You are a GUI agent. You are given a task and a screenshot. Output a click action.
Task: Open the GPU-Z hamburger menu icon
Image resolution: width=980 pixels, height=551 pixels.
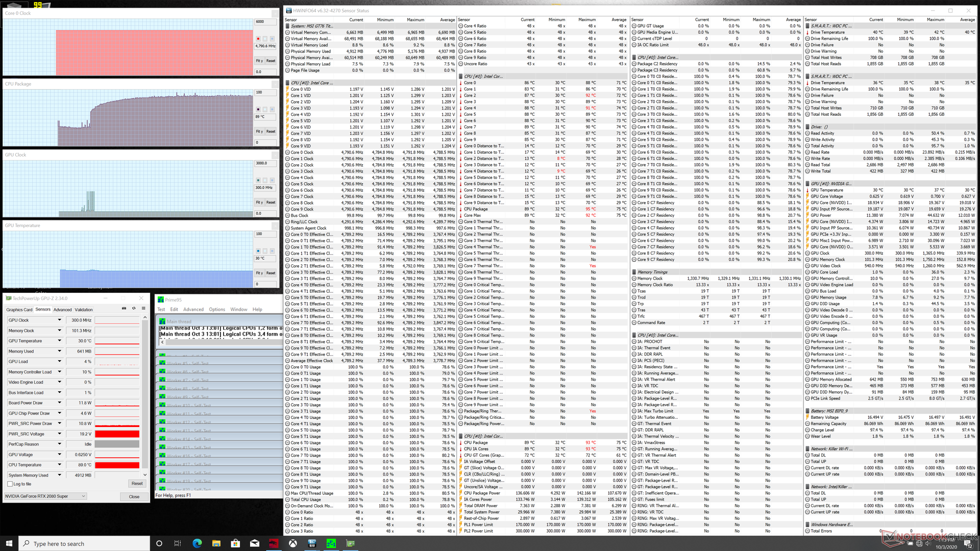(143, 309)
